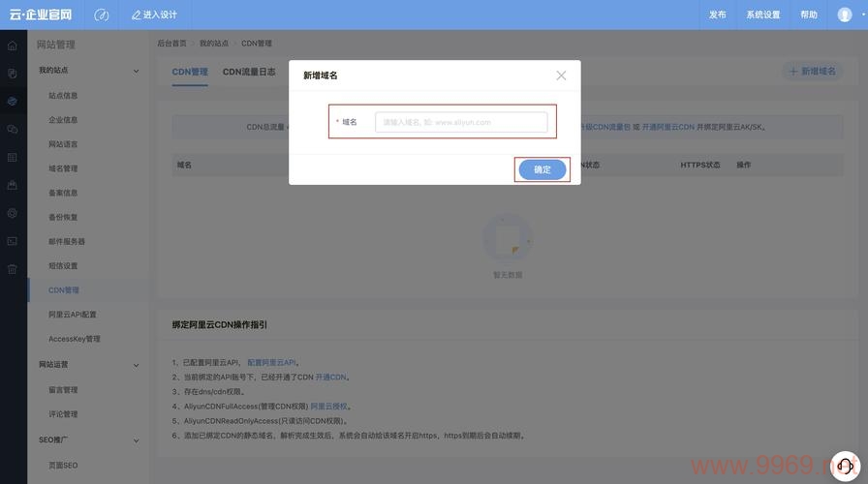The width and height of the screenshot is (868, 484).
Task: Click the 网站管理 sidebar title
Action: (56, 45)
